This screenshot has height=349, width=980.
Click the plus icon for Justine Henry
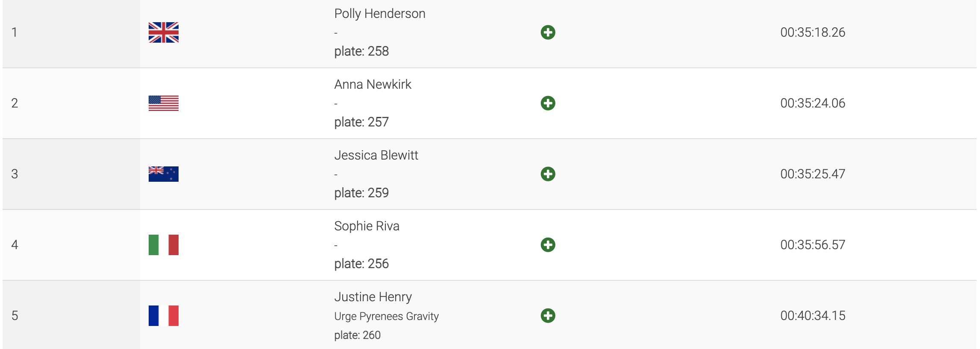(548, 316)
